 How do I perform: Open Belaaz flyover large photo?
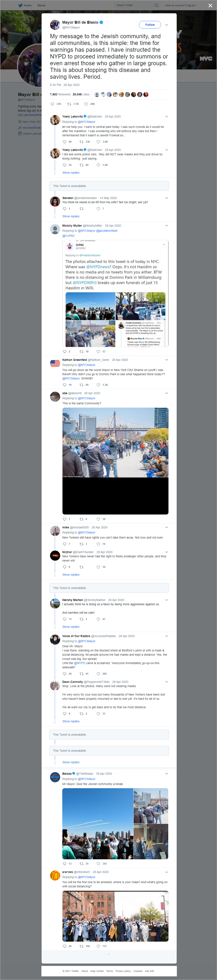(x=98, y=824)
